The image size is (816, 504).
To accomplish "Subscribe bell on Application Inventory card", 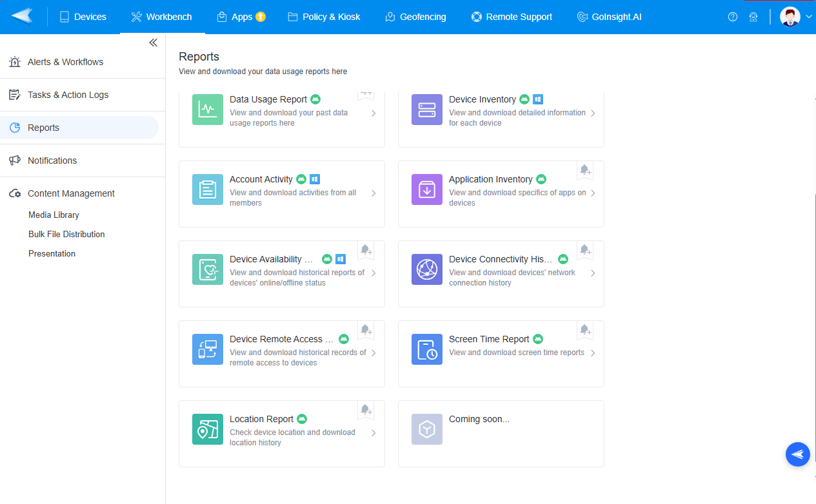I will pos(584,170).
